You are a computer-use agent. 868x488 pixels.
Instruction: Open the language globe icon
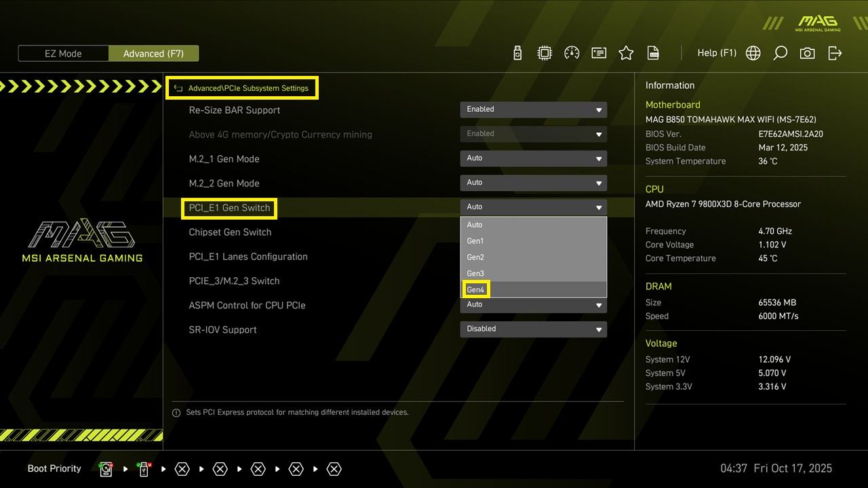(x=753, y=53)
